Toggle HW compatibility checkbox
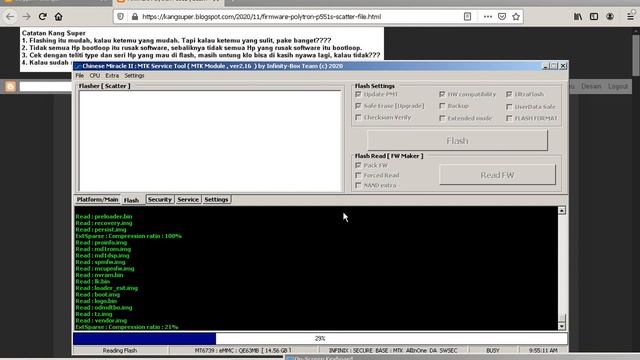Image resolution: width=640 pixels, height=360 pixels. click(442, 94)
